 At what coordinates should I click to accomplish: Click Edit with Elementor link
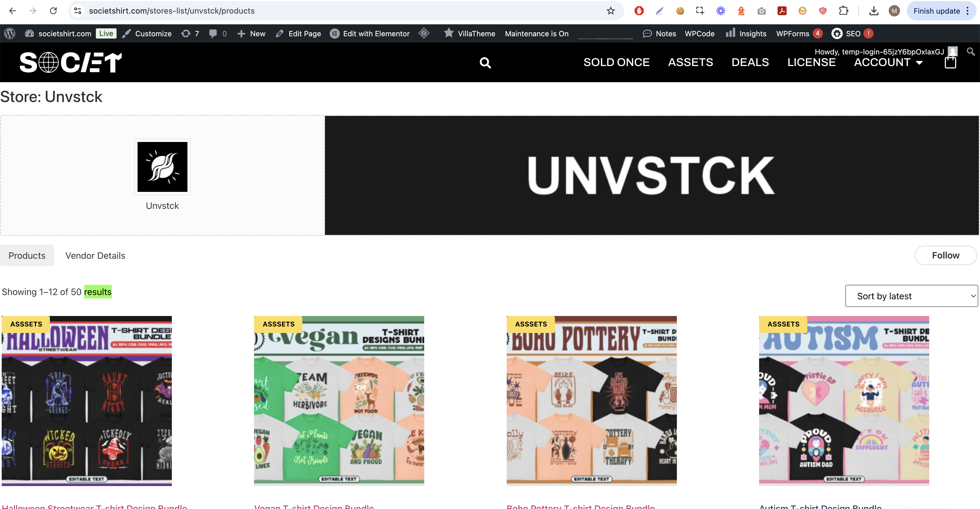[370, 33]
